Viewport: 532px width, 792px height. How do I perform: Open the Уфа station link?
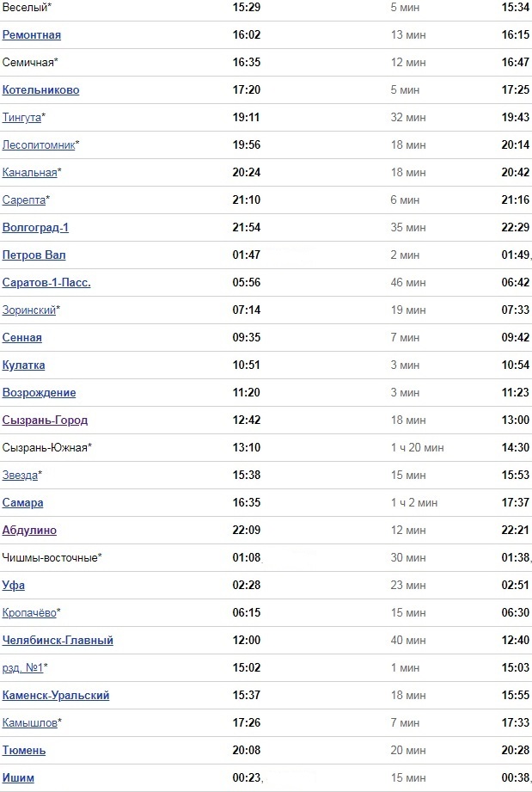pos(14,586)
